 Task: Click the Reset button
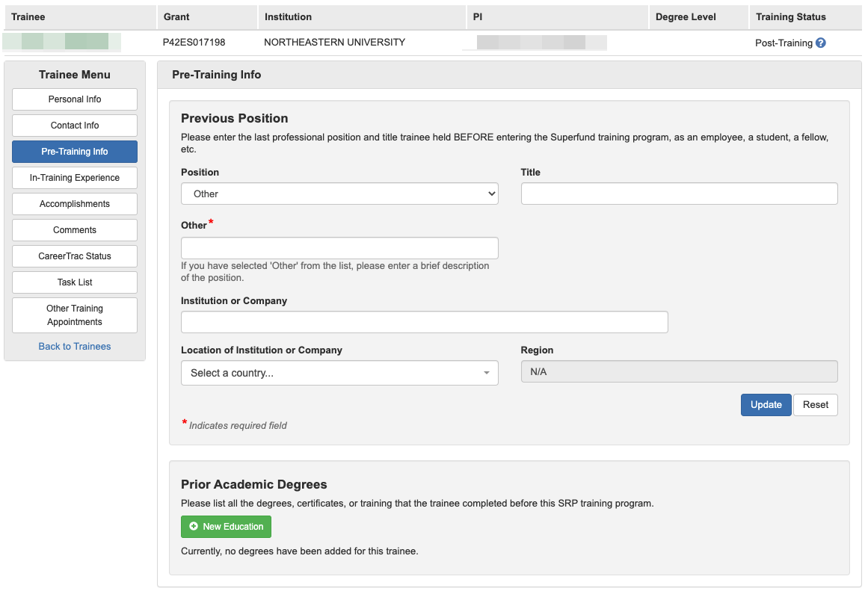point(816,405)
